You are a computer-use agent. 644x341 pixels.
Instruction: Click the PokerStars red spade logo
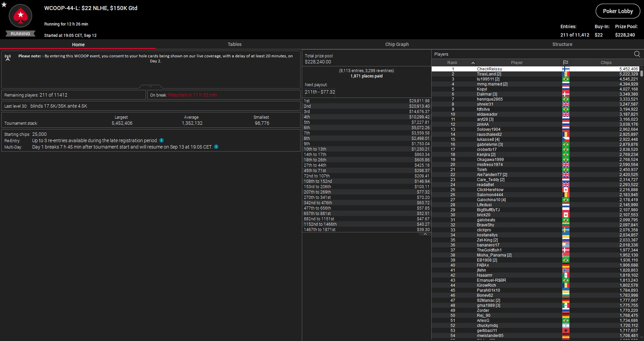point(20,16)
